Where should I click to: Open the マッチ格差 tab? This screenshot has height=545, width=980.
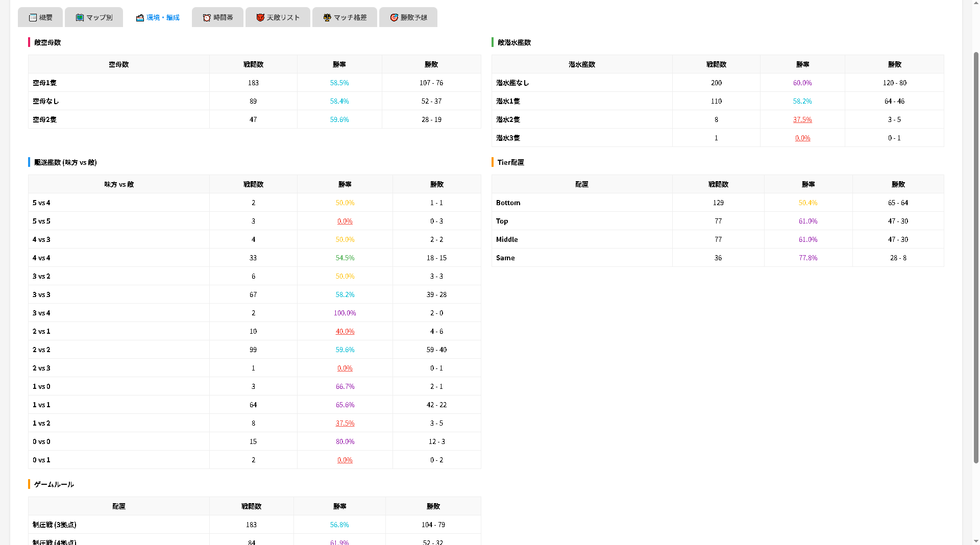pos(345,17)
